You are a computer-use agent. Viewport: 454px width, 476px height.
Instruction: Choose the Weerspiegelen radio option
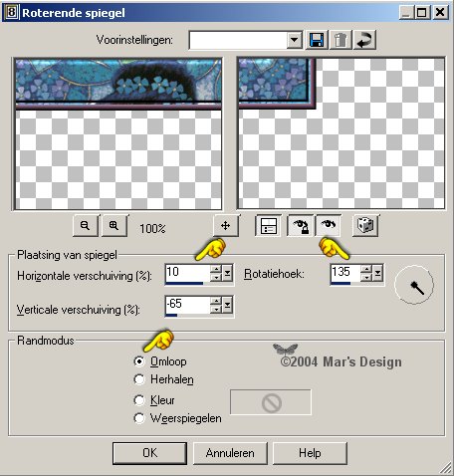139,418
